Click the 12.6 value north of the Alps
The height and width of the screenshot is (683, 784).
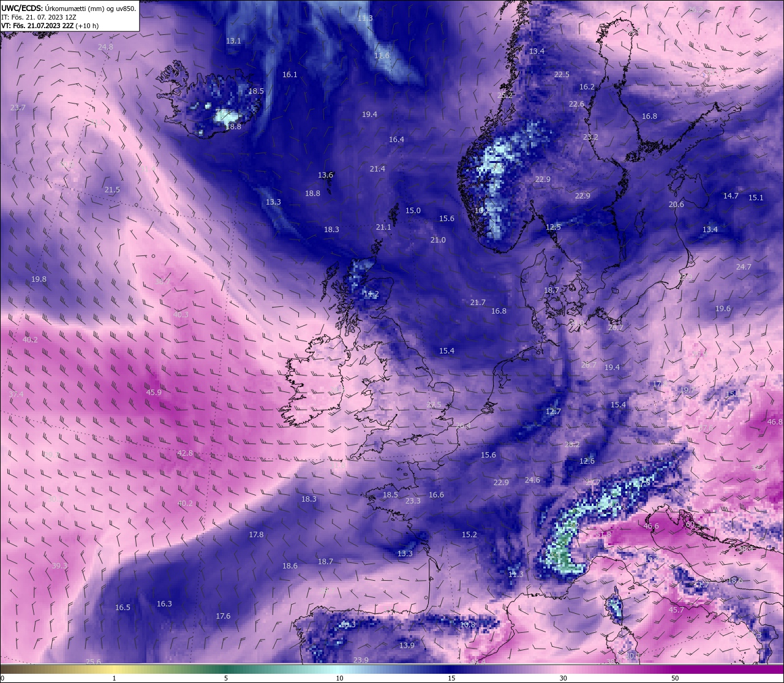587,461
